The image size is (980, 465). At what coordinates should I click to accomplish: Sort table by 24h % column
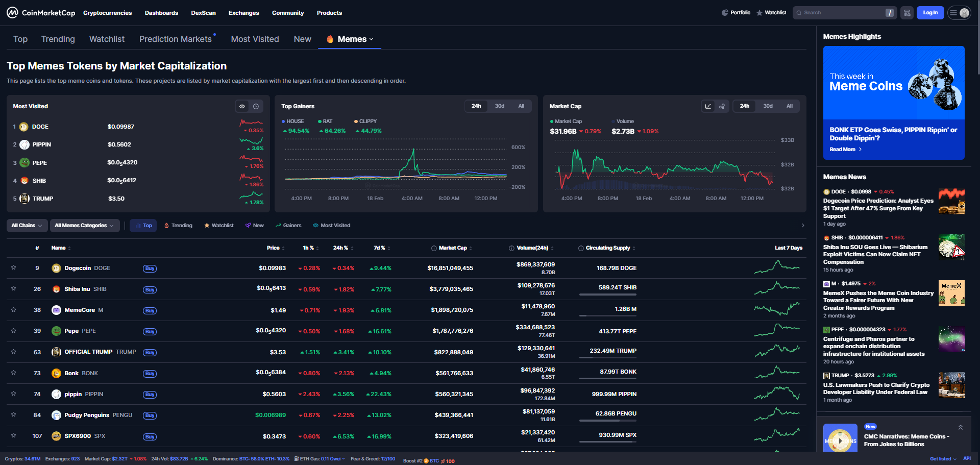click(343, 248)
